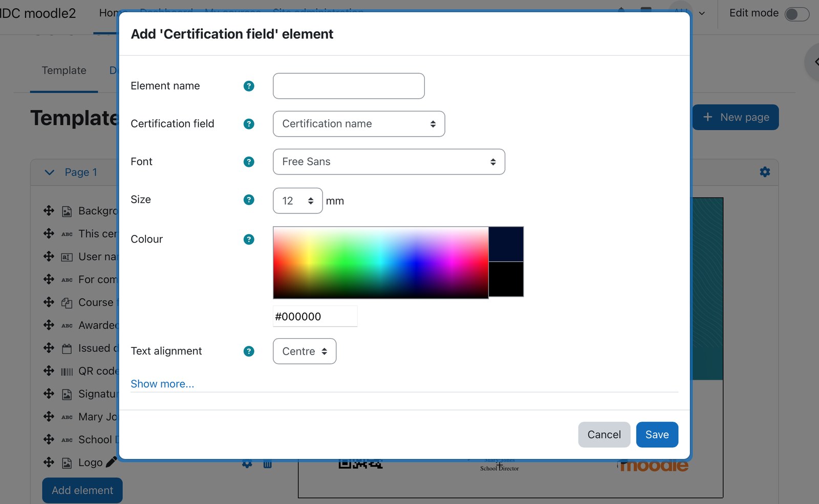Expand the right side drawer
This screenshot has width=819, height=504.
coord(814,62)
